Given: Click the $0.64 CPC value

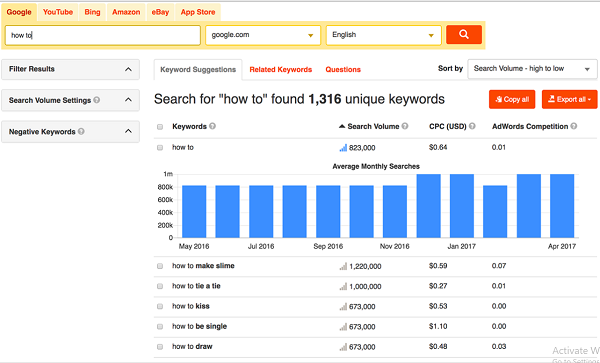Looking at the screenshot, I should [x=438, y=147].
